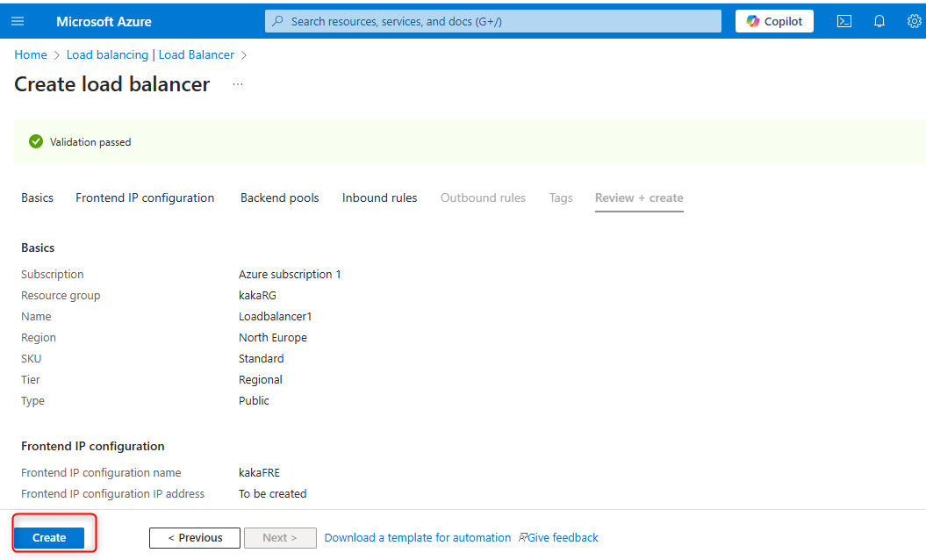Select the Tags tab
This screenshot has width=926, height=560.
pyautogui.click(x=561, y=197)
